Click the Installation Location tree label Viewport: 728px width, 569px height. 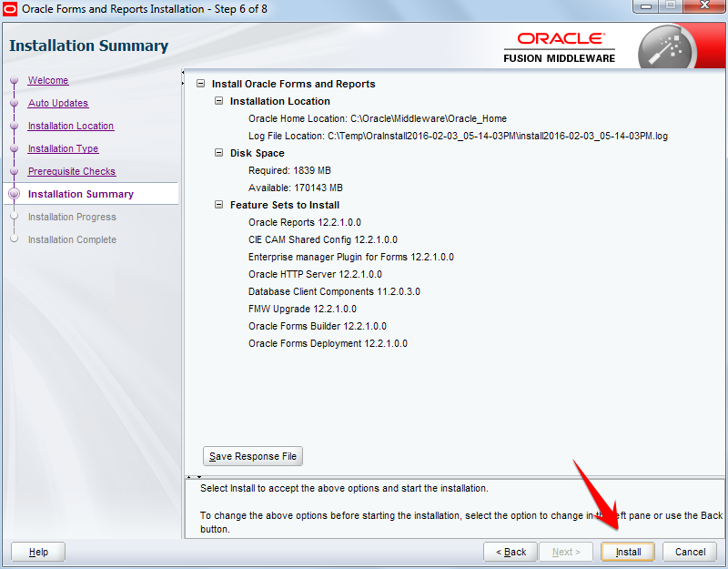coord(280,101)
